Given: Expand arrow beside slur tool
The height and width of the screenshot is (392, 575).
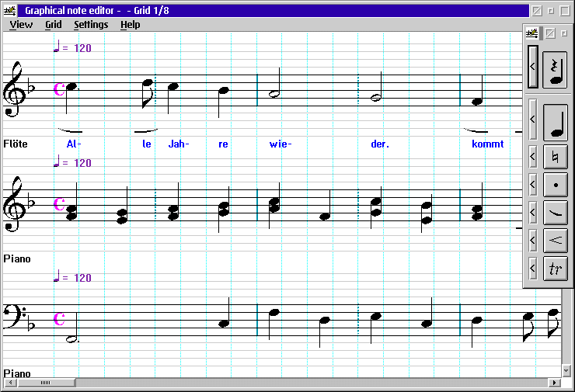Looking at the screenshot, I should (533, 213).
